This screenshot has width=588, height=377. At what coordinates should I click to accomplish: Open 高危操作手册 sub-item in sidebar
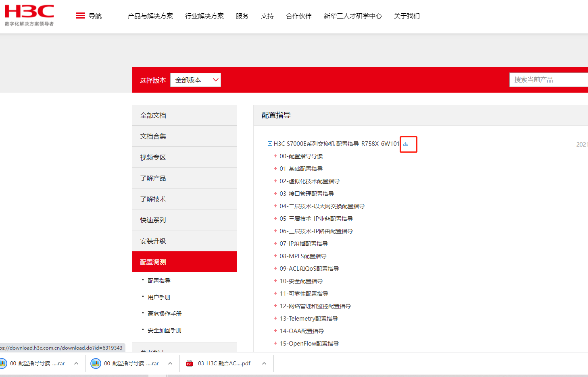(x=165, y=314)
